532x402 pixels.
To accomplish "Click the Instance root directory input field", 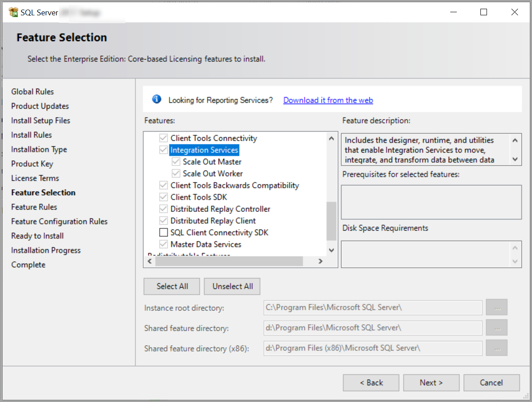I will click(372, 307).
